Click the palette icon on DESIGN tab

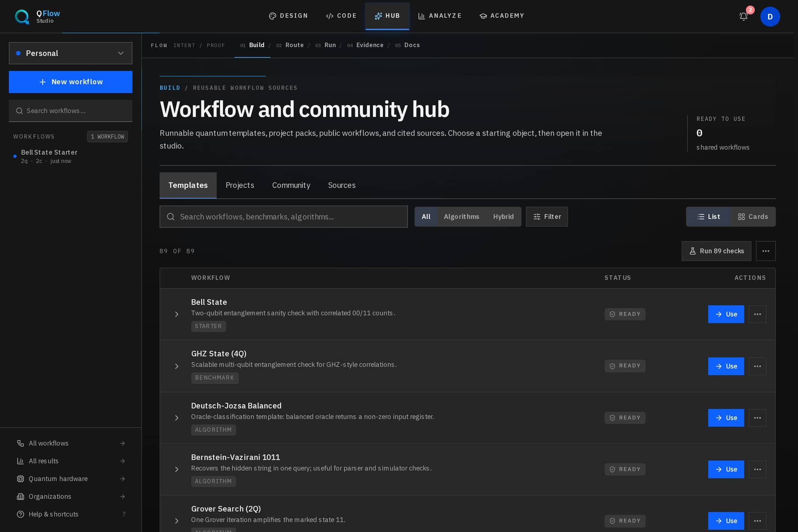tap(273, 16)
